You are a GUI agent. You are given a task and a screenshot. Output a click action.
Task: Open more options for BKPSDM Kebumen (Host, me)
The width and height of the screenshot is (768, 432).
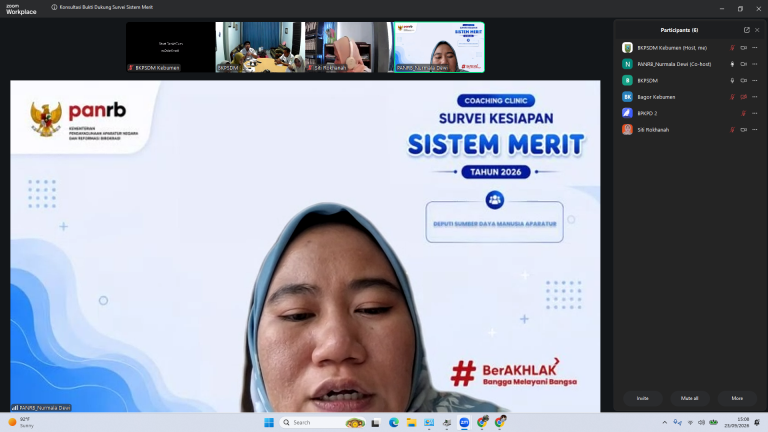(x=755, y=48)
